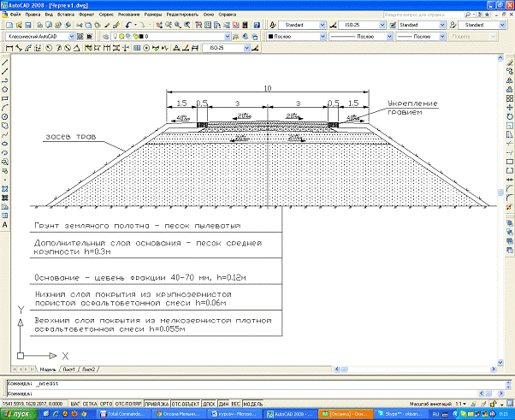515x420 pixels.
Task: Click the Arc draw tool
Action: point(5,106)
